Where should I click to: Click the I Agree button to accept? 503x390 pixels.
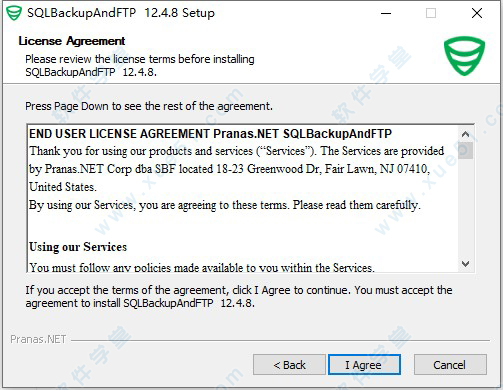pos(364,365)
